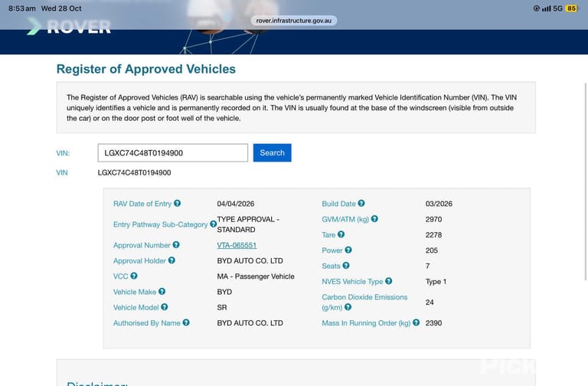Select the Approval Holder value BYD AUTO CO. LTD
588x386 pixels.
point(250,260)
